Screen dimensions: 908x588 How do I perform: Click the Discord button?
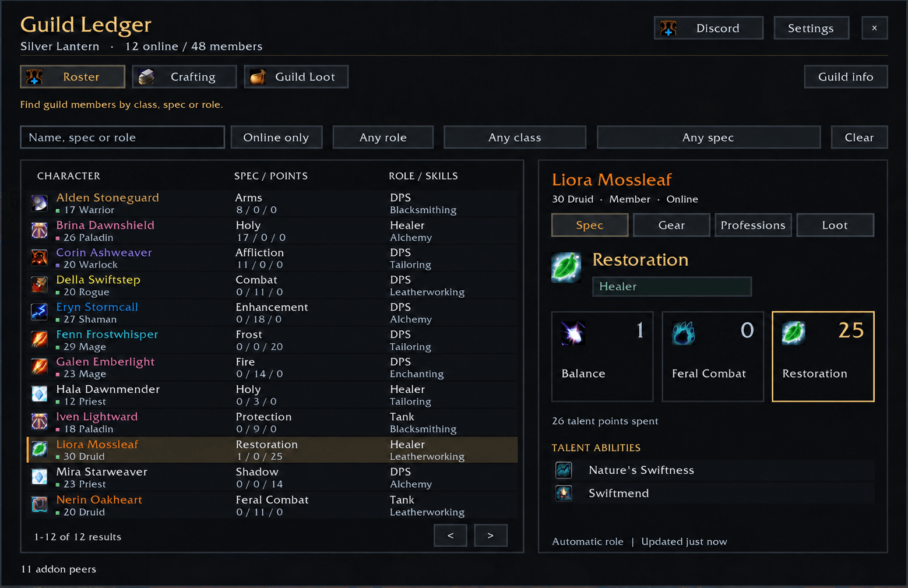point(709,28)
